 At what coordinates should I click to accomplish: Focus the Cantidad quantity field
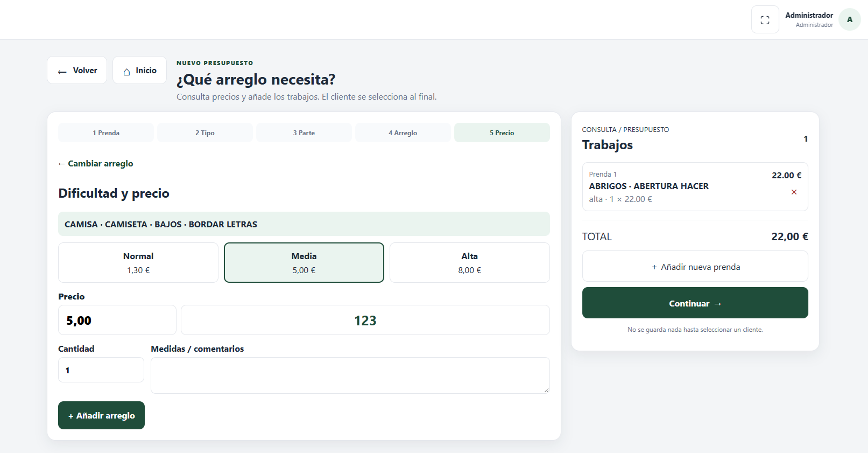tap(101, 370)
